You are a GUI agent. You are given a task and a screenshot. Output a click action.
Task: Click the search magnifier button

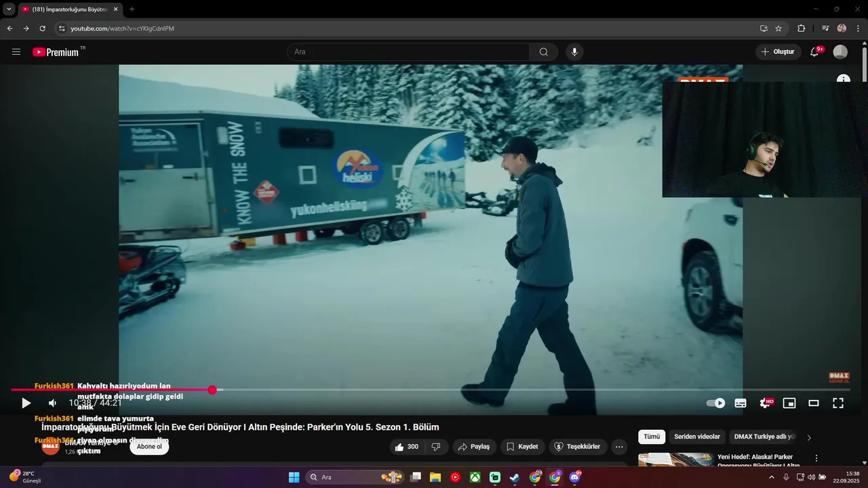tap(544, 52)
